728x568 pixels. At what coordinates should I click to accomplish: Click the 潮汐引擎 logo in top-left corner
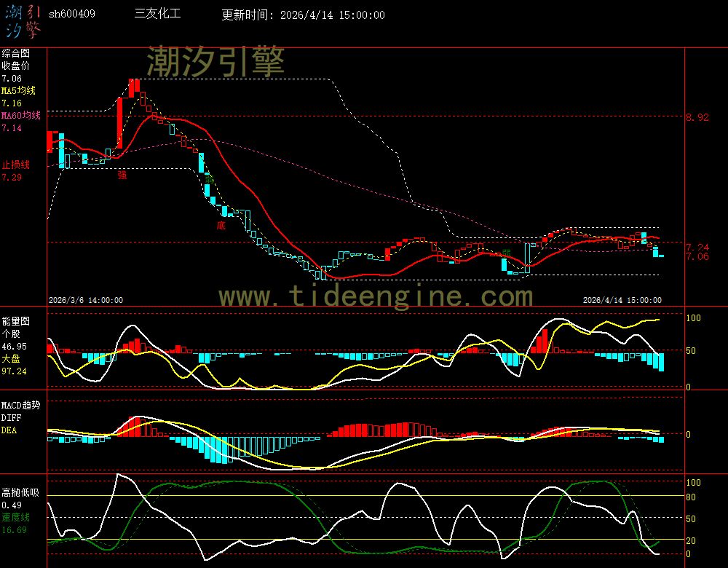pyautogui.click(x=23, y=20)
